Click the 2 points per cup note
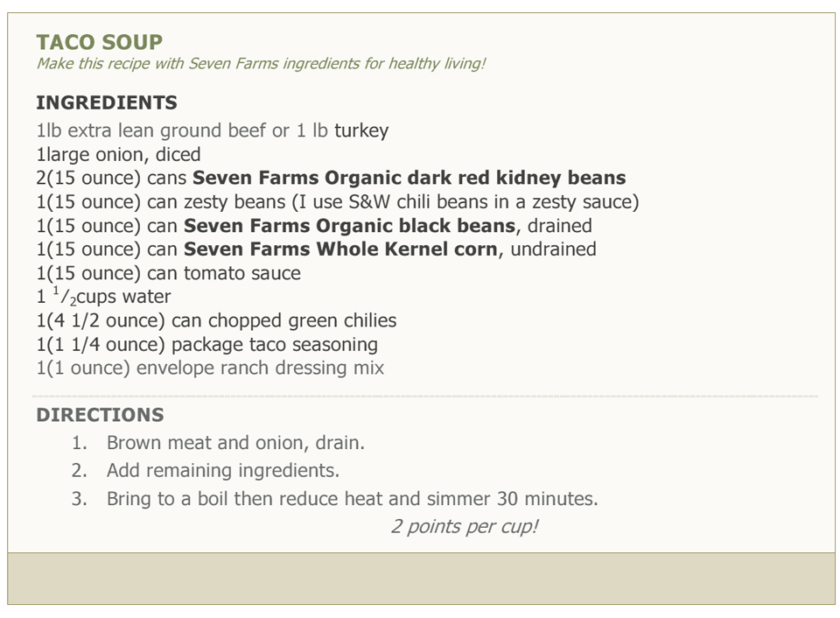The width and height of the screenshot is (840, 618). pos(465,527)
